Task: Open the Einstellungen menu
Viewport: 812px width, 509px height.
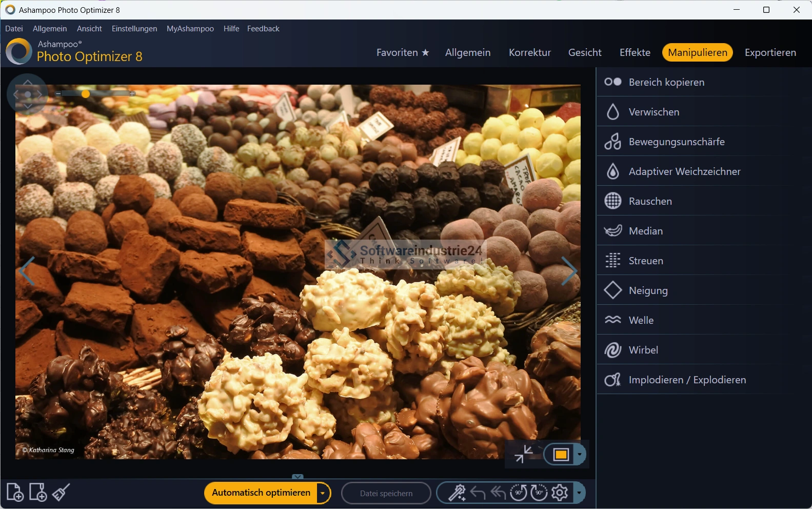Action: (x=134, y=29)
